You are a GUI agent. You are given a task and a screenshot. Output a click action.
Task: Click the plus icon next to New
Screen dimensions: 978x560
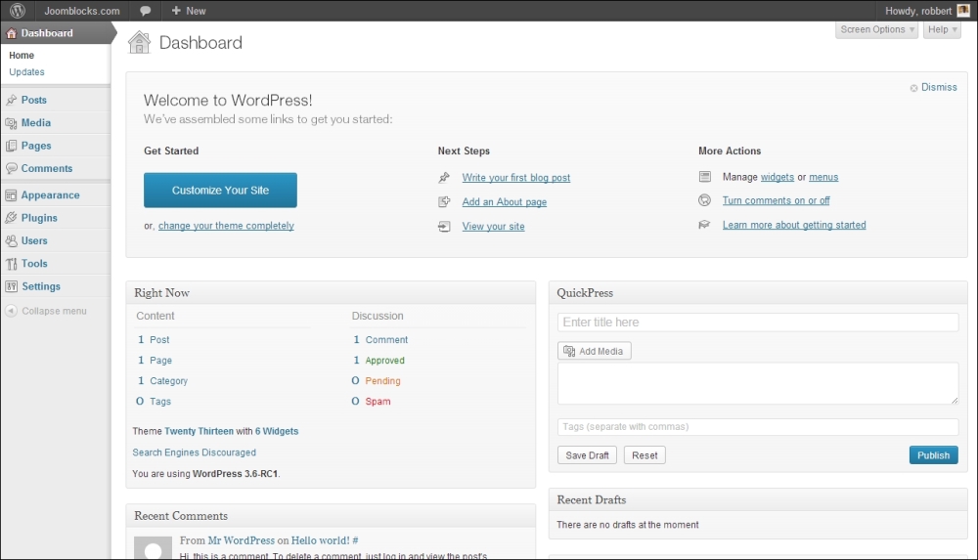[176, 11]
